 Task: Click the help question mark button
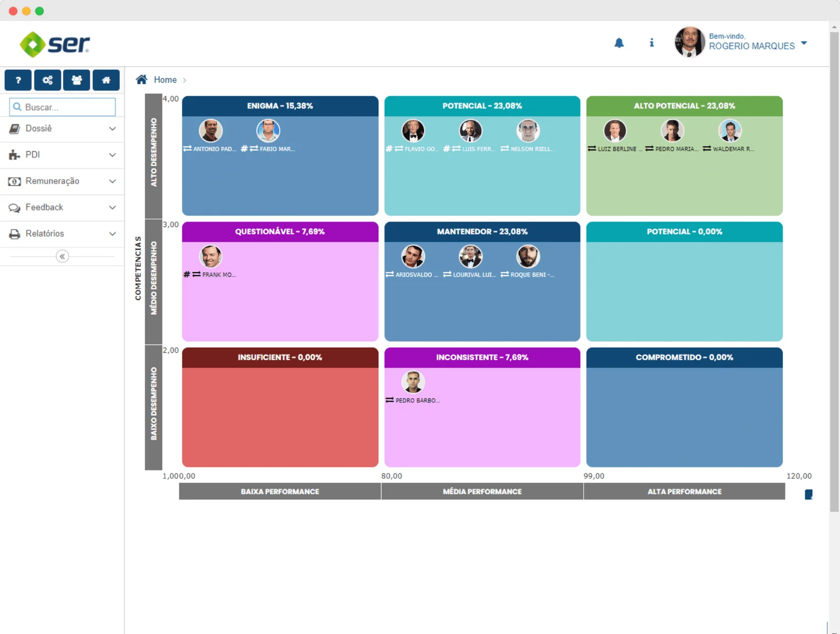pyautogui.click(x=18, y=80)
